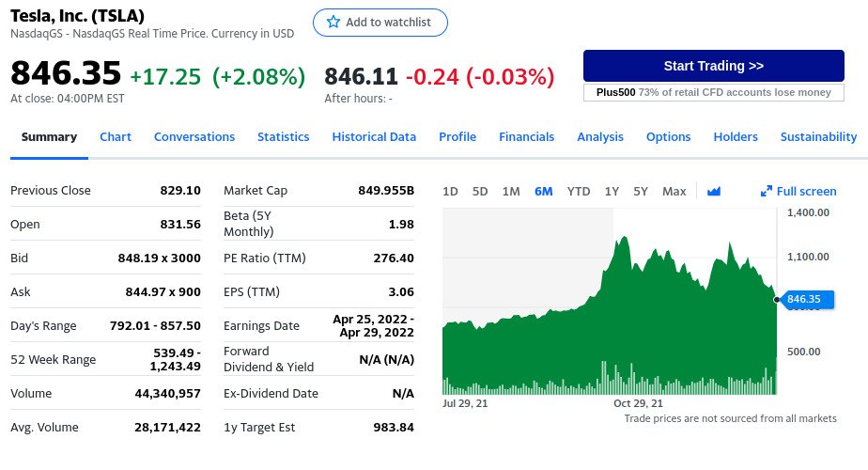Screen dimensions: 868x470
Task: Open the Historical Data tab
Action: click(374, 137)
